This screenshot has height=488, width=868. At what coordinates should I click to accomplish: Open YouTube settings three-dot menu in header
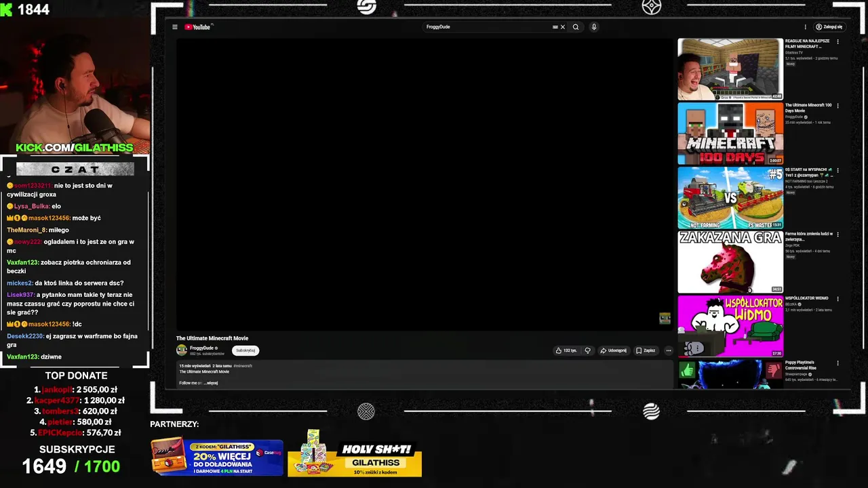click(806, 27)
